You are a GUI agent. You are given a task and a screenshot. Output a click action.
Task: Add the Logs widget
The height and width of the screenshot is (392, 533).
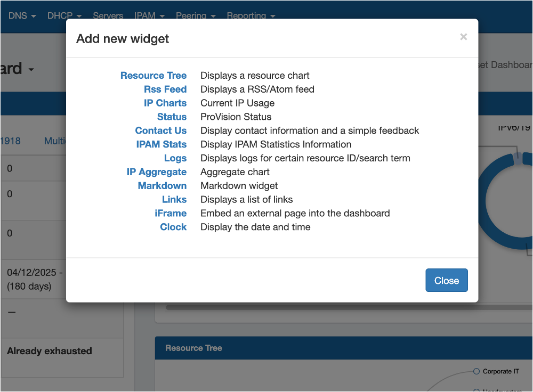pyautogui.click(x=175, y=158)
